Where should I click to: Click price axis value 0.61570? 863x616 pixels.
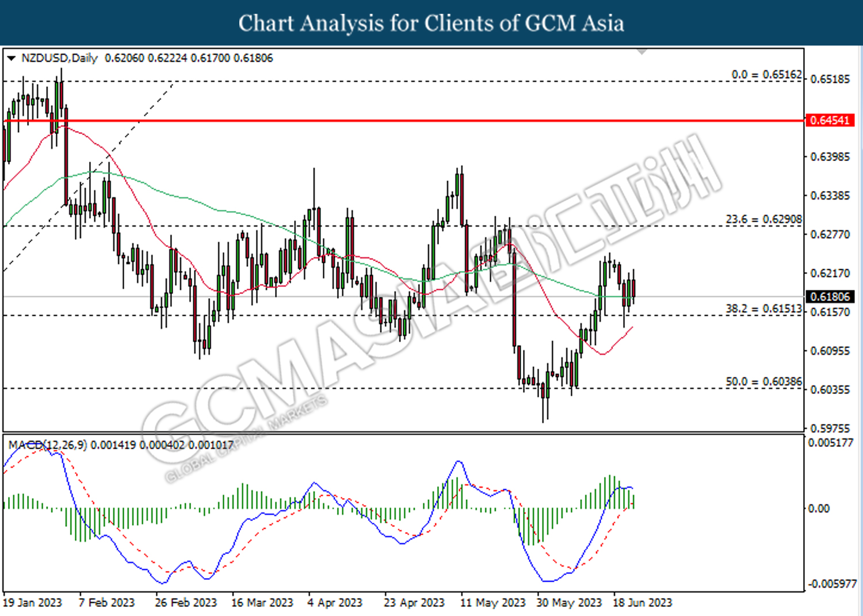pyautogui.click(x=830, y=312)
